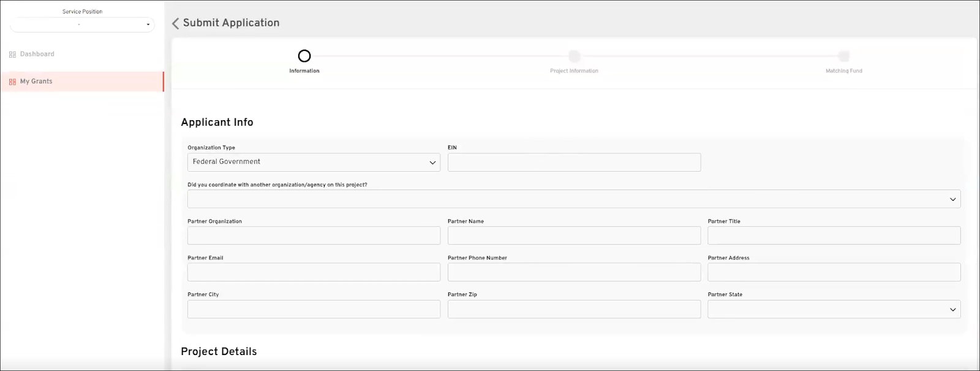Click the My Grants sidebar icon
The width and height of the screenshot is (980, 371).
pyautogui.click(x=12, y=82)
